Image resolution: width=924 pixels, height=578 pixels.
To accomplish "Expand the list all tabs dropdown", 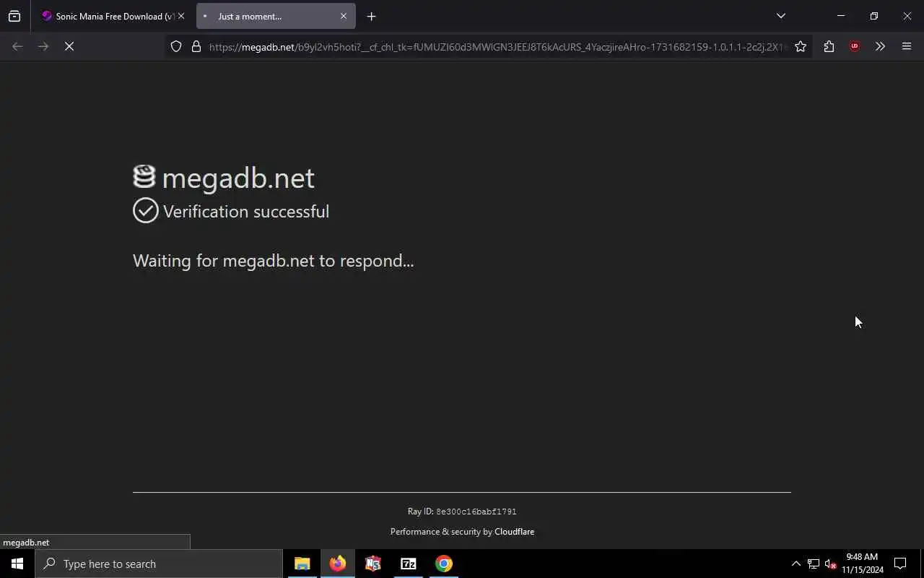I will pos(780,16).
